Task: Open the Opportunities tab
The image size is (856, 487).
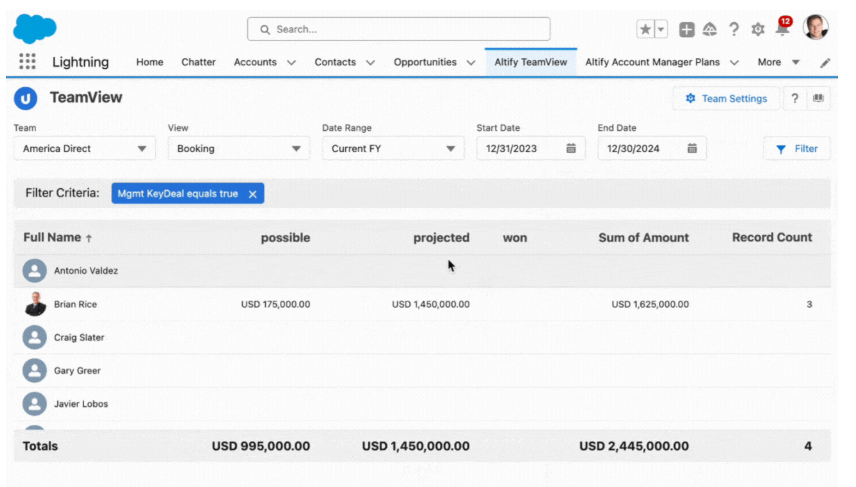Action: 425,62
